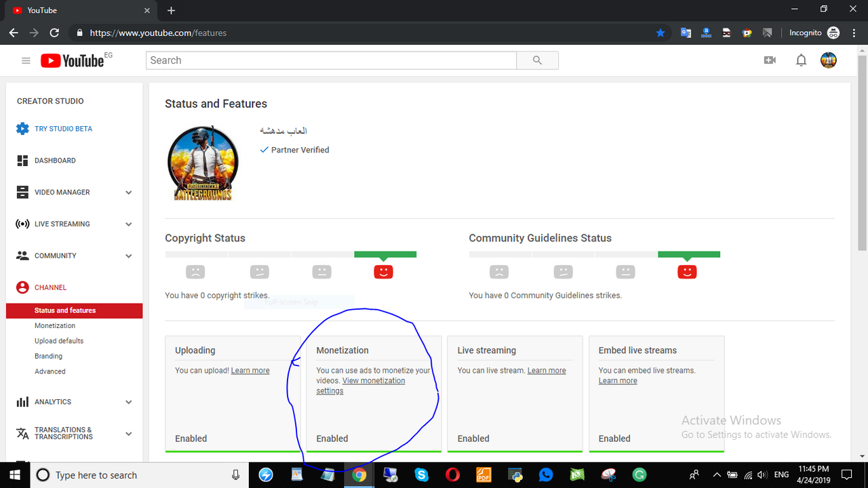The height and width of the screenshot is (488, 868).
Task: Expand the Video Manager section
Action: click(x=129, y=192)
